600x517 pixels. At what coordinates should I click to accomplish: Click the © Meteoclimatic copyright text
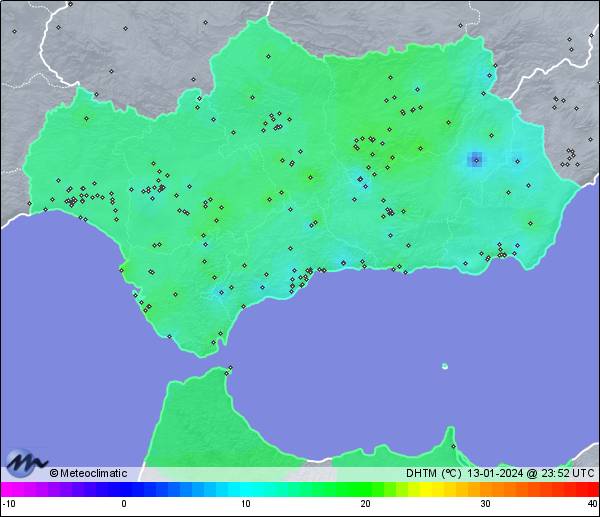(88, 473)
